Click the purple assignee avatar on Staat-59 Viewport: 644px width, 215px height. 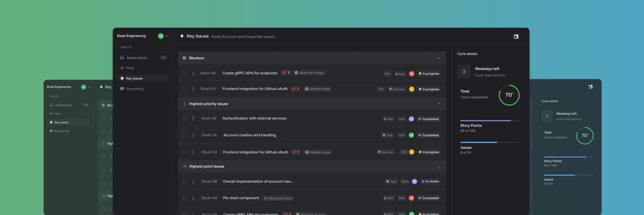tap(411, 119)
